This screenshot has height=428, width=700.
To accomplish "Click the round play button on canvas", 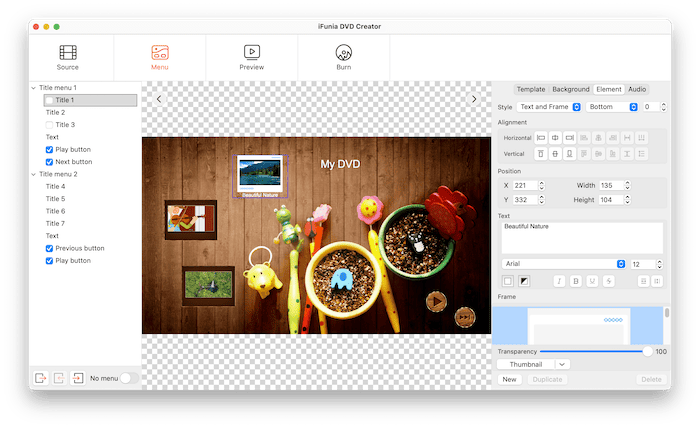I will 435,299.
